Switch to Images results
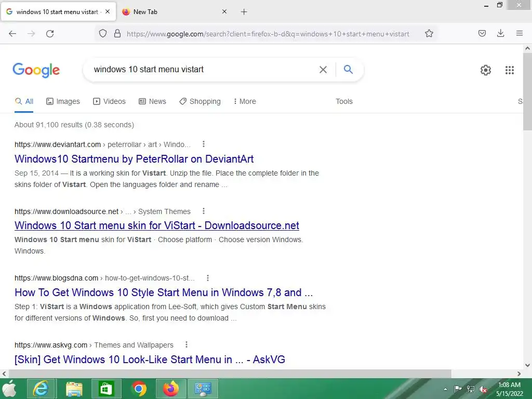Screen dimensions: 532x399 point(63,101)
